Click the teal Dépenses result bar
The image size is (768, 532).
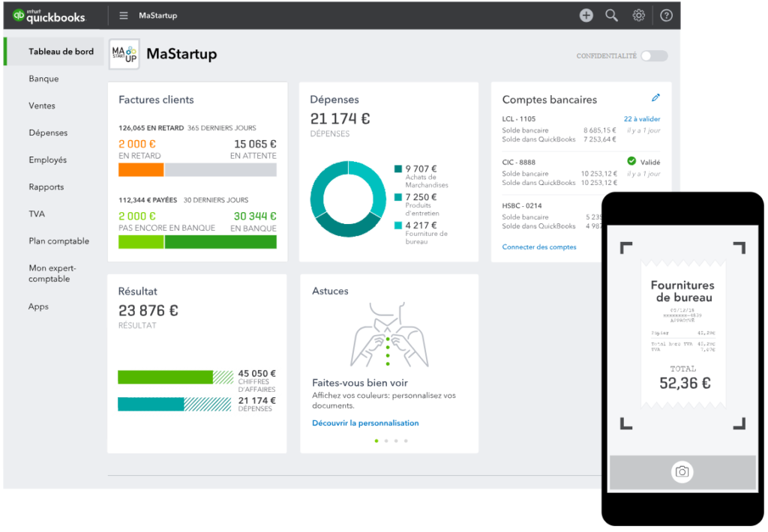174,405
